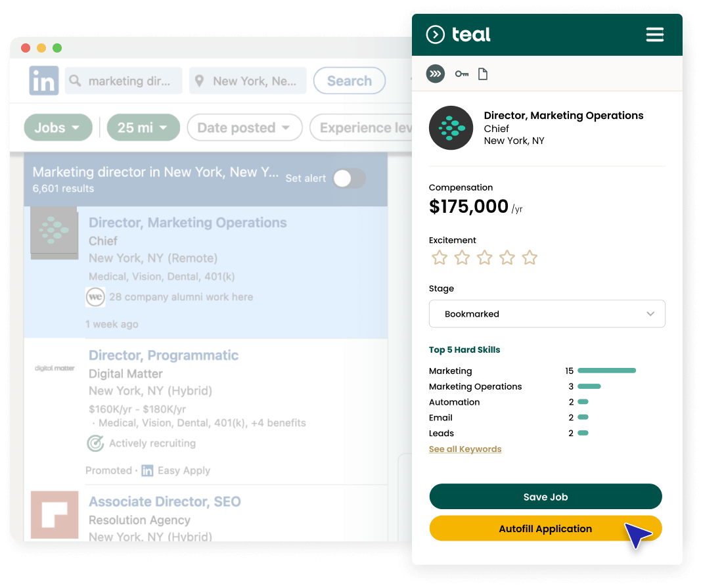Click the New York location input field

click(248, 81)
